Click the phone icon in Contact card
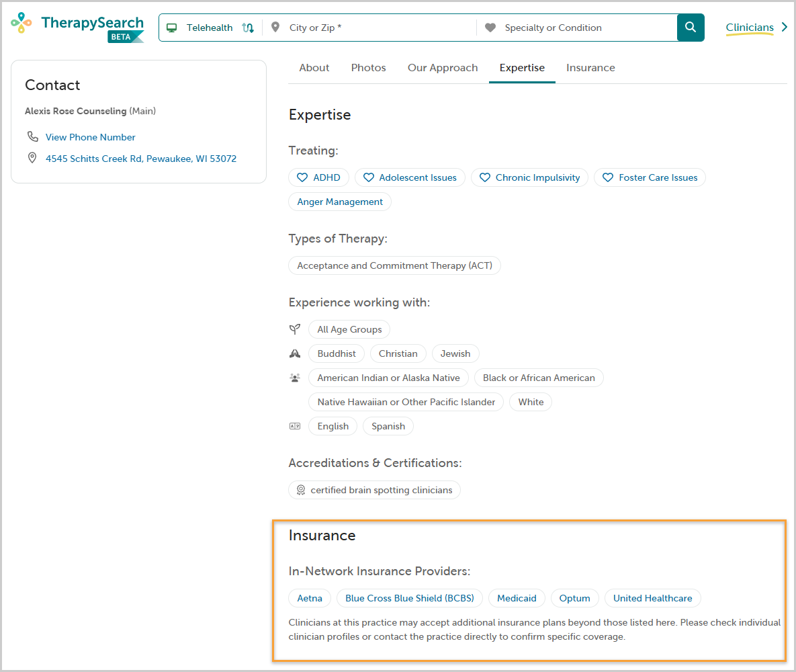Viewport: 796px width, 672px height. (x=32, y=136)
